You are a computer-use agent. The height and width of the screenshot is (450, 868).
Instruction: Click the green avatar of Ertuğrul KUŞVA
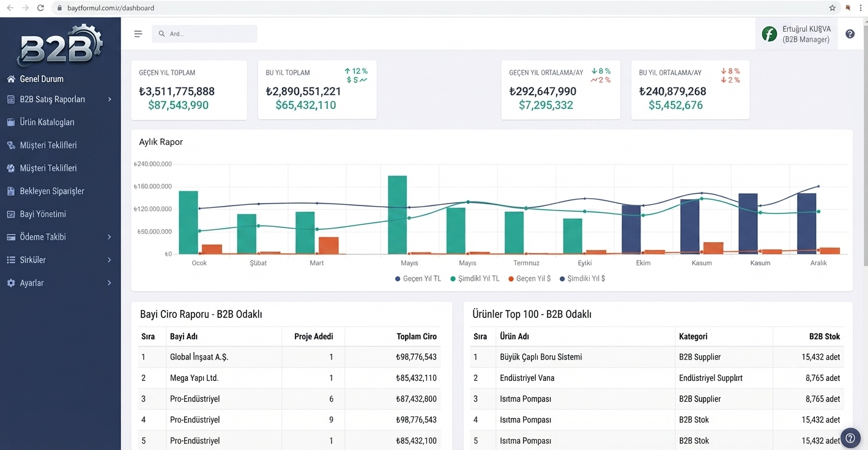click(x=770, y=34)
